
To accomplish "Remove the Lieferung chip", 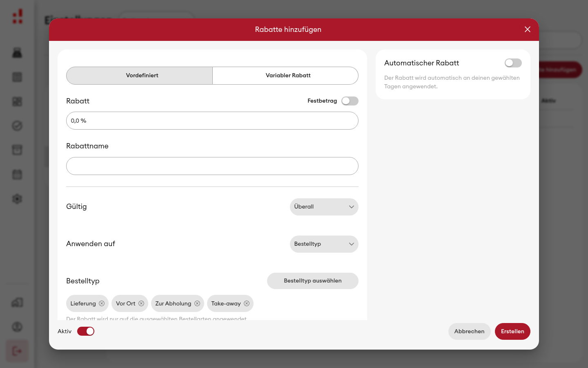I will 102,303.
